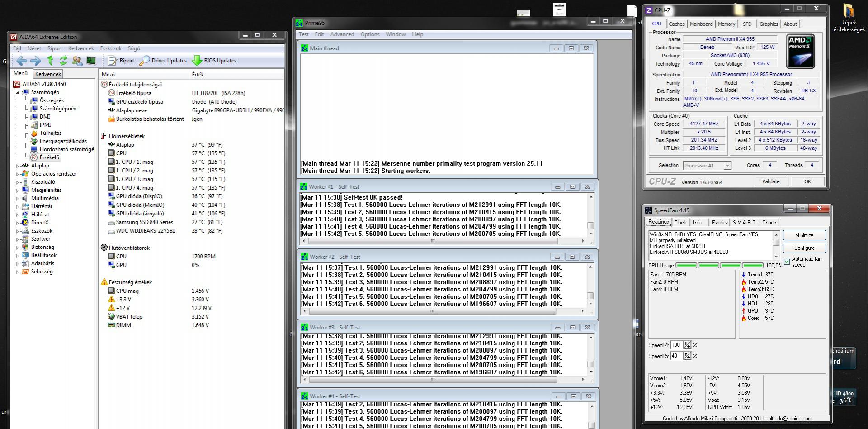Open BIOS Updates in AIDA64
Viewport: 868px width, 429px height.
(x=214, y=61)
